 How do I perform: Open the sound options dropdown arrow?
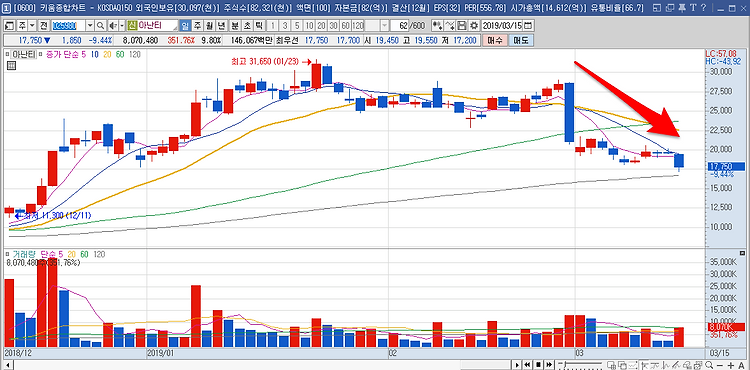tap(122, 25)
